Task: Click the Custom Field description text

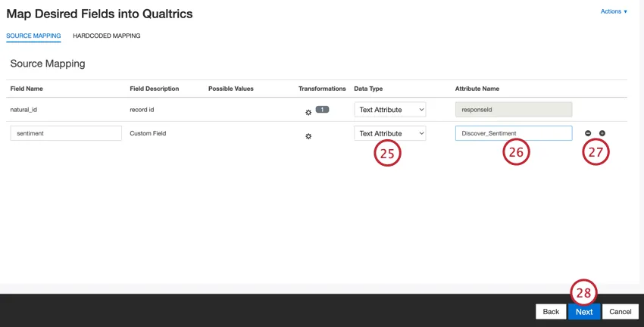Action: pyautogui.click(x=148, y=133)
